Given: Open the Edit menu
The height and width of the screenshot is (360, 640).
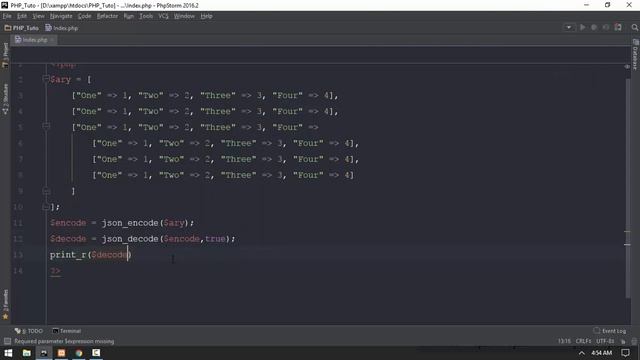Looking at the screenshot, I should click(x=22, y=16).
